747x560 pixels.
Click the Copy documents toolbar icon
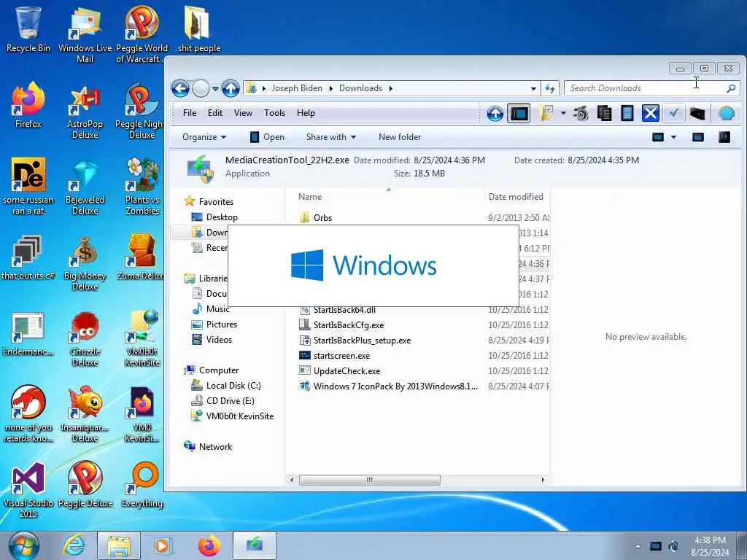(604, 113)
